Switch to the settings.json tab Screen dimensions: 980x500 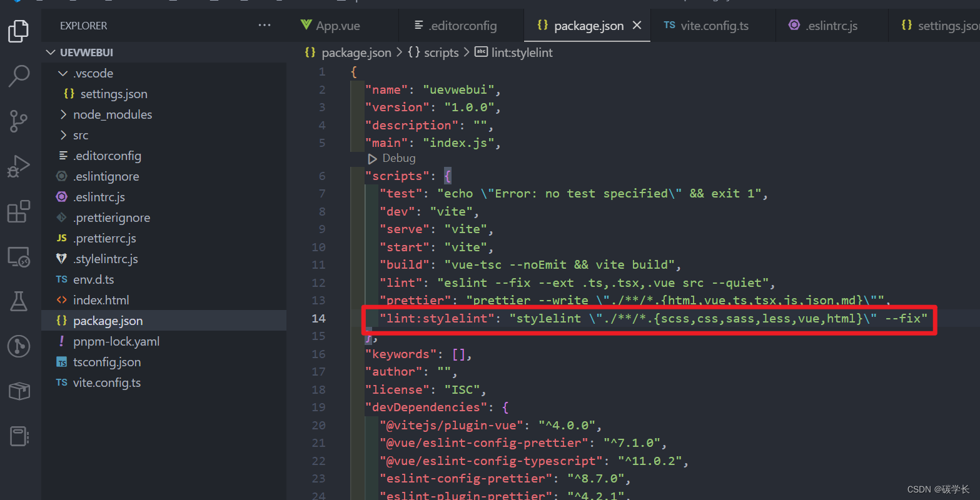[941, 26]
